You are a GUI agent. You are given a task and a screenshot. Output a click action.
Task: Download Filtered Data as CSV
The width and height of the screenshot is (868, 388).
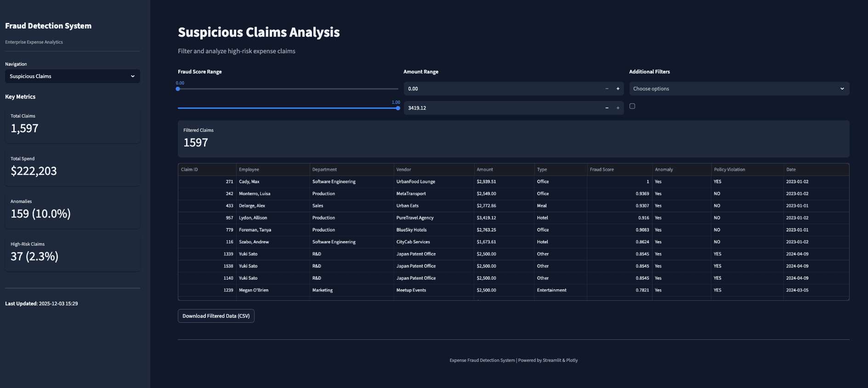pyautogui.click(x=216, y=316)
